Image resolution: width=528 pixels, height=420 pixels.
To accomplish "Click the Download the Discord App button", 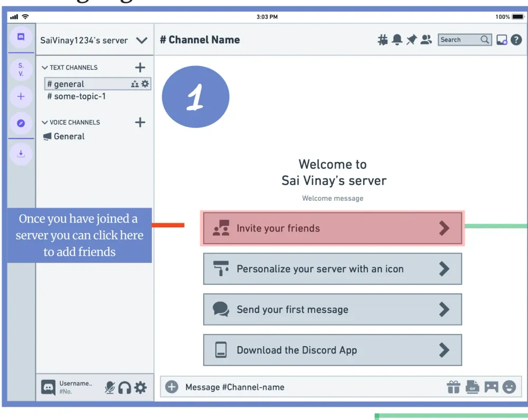I will click(x=332, y=350).
